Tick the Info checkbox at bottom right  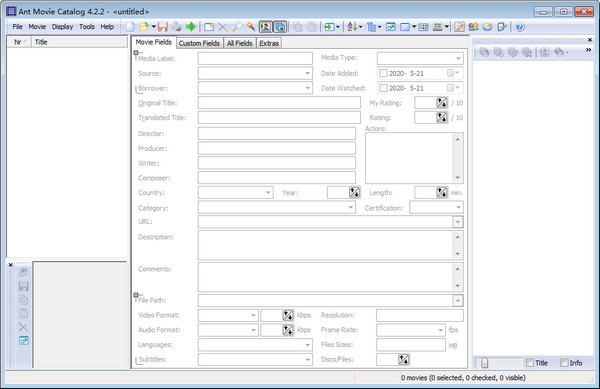click(x=564, y=363)
